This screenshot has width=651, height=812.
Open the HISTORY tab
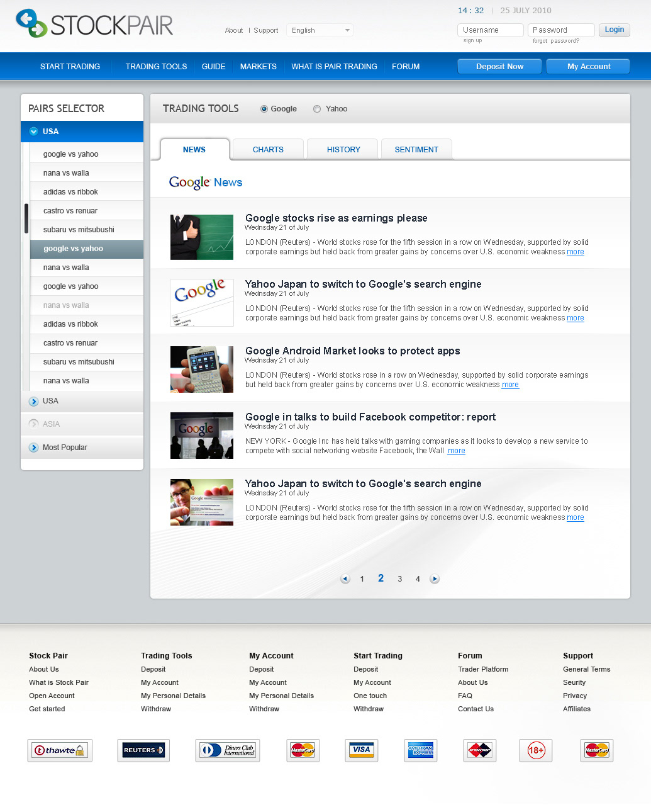[343, 150]
